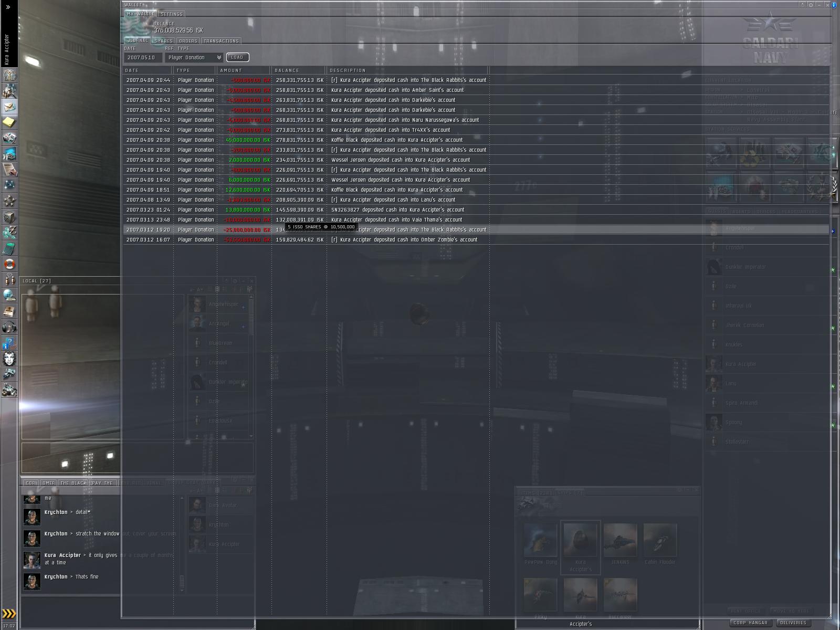
Task: Select journal row Koffie Black 45,000,000.00 ISK
Action: click(476, 140)
